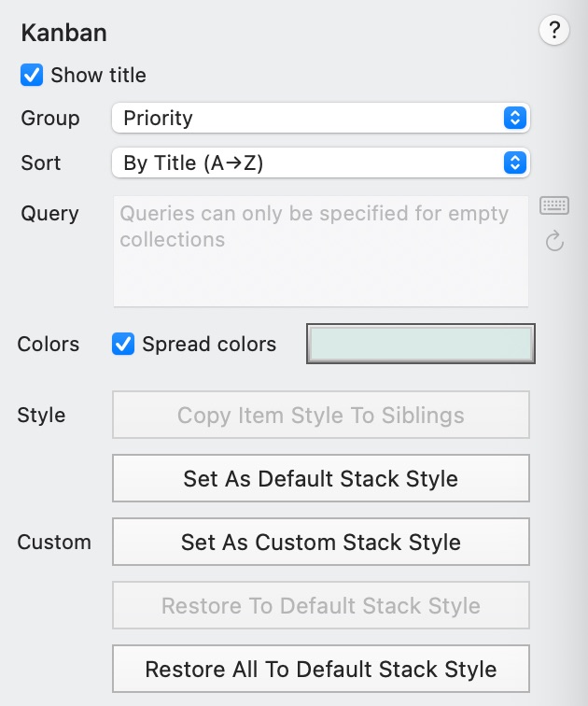Untick the Show title checkbox

(32, 75)
